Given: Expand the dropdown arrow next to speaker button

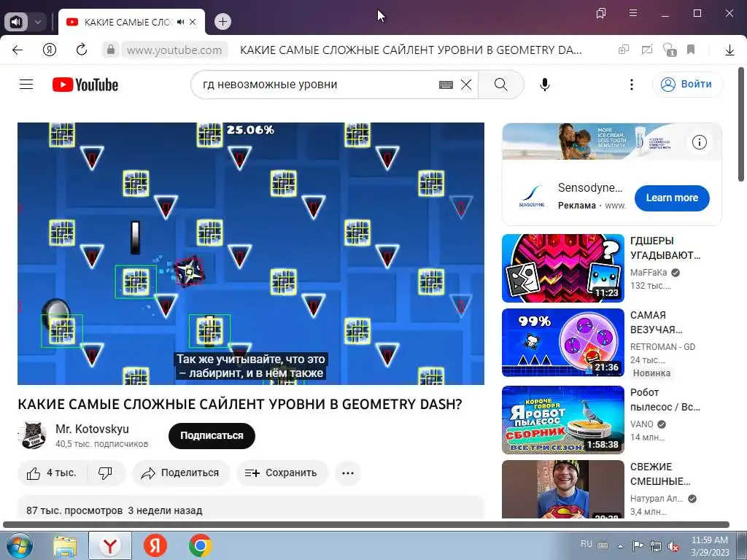Looking at the screenshot, I should (38, 22).
